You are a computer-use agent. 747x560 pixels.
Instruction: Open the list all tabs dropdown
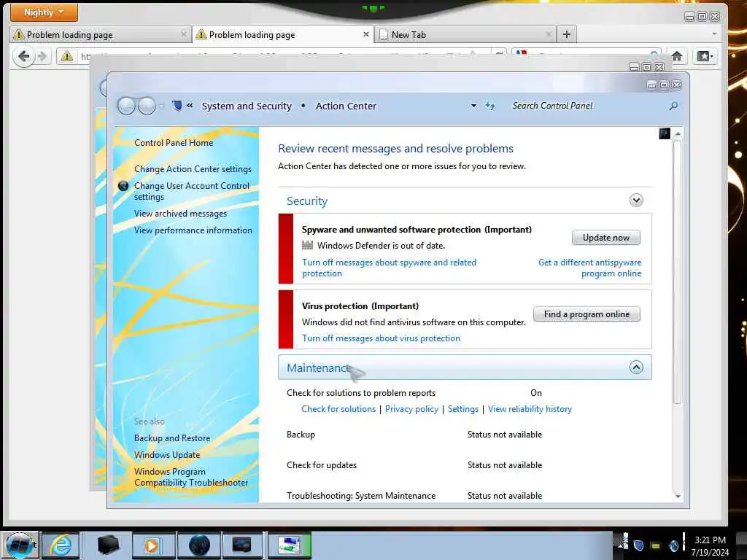pos(714,34)
